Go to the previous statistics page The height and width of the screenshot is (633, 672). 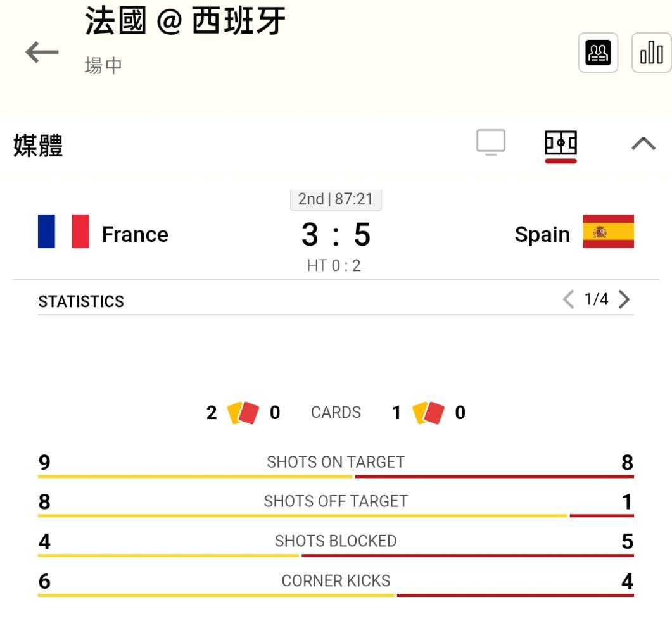pyautogui.click(x=568, y=299)
